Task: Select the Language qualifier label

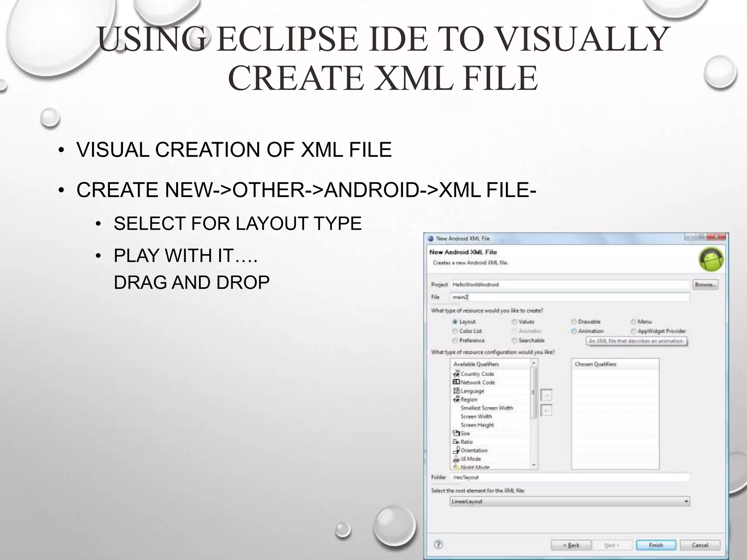Action: 472,391
